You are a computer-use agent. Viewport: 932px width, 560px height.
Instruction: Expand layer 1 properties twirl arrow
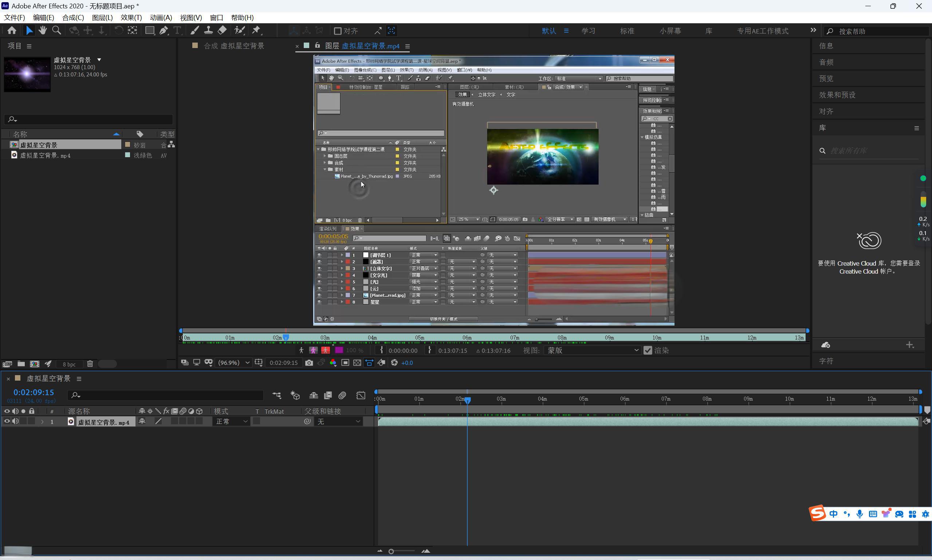point(42,421)
